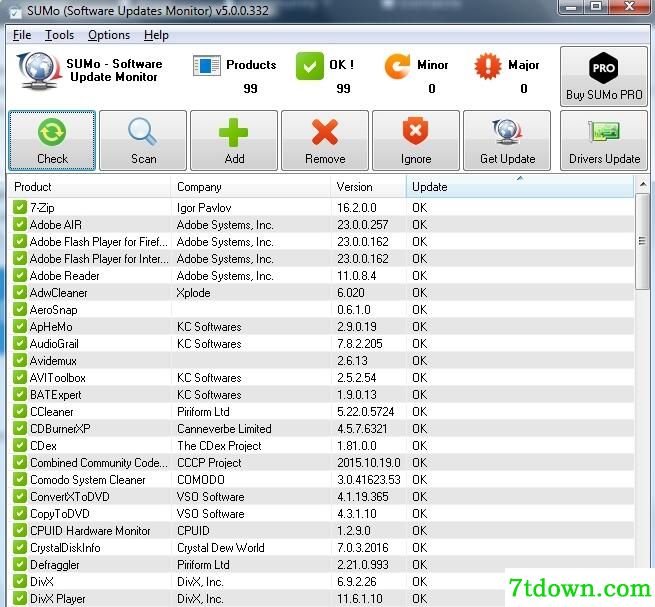The width and height of the screenshot is (655, 607).
Task: Sort list by Product column header
Action: click(89, 187)
